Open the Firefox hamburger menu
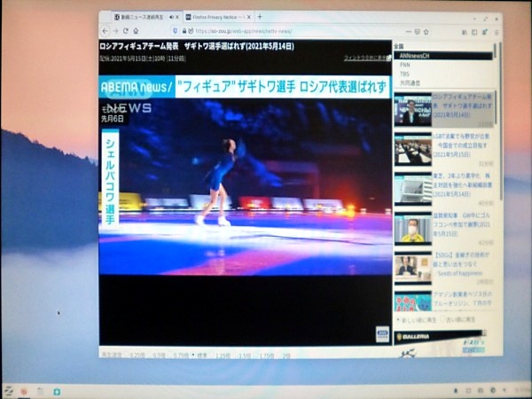 coord(497,32)
